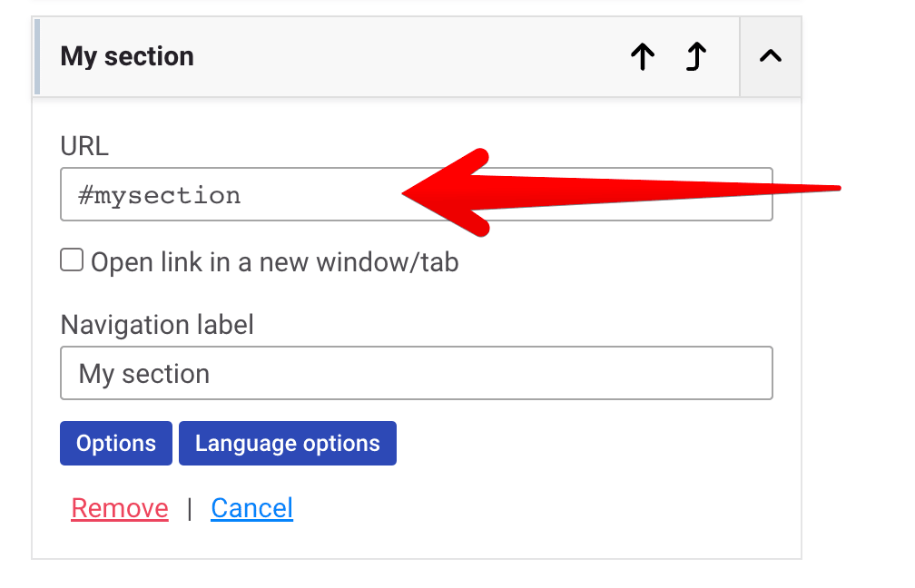
Task: Remove this menu item
Action: click(120, 508)
